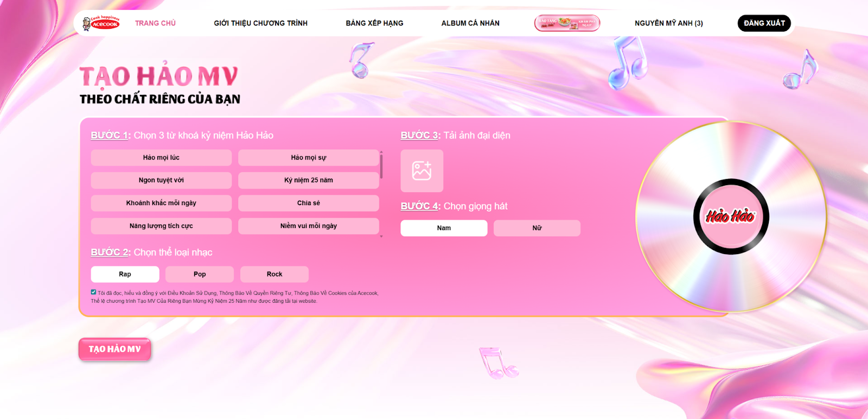
Task: Select keyword Kỷ niệm 25 năm
Action: [308, 180]
